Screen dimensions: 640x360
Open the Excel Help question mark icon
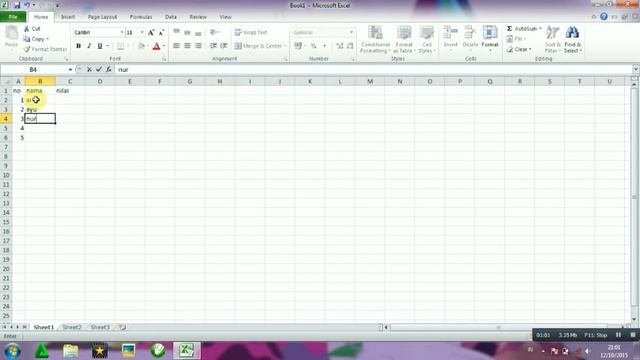coord(604,17)
